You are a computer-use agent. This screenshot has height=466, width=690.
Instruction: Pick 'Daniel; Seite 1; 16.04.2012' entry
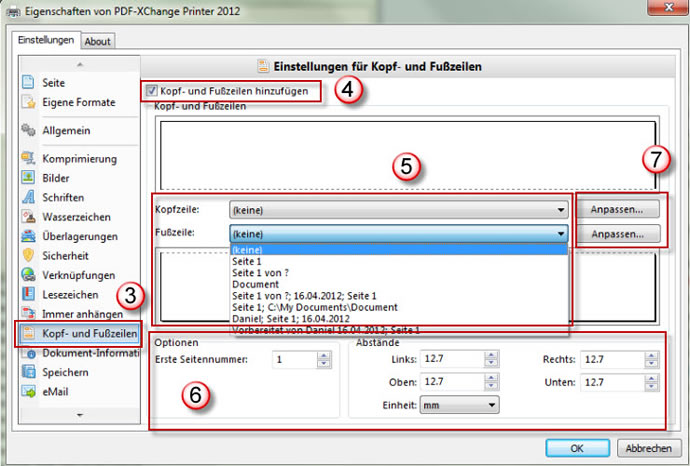pyautogui.click(x=399, y=319)
